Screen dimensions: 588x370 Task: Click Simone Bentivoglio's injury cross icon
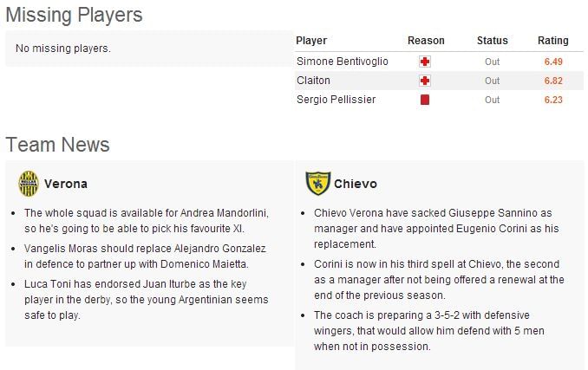(425, 62)
